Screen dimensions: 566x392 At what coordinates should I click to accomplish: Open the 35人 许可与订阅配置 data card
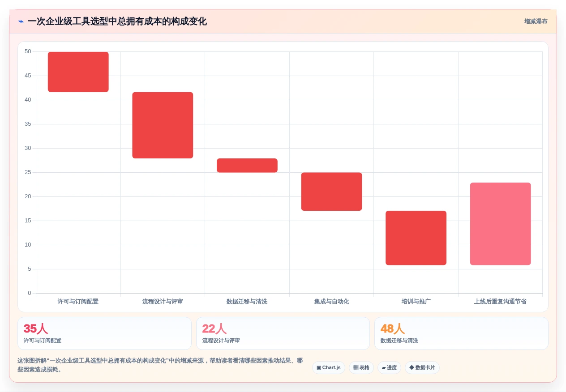[104, 333]
